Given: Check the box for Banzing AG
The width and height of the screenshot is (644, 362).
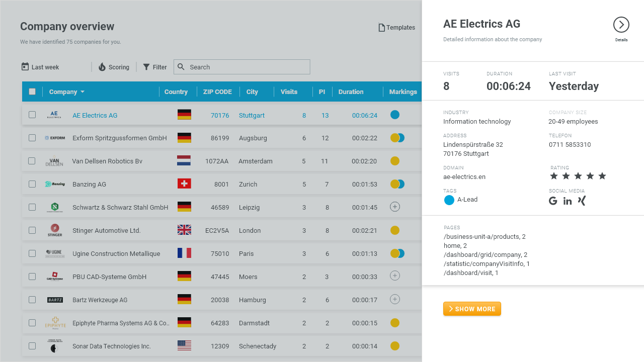Looking at the screenshot, I should click(32, 184).
